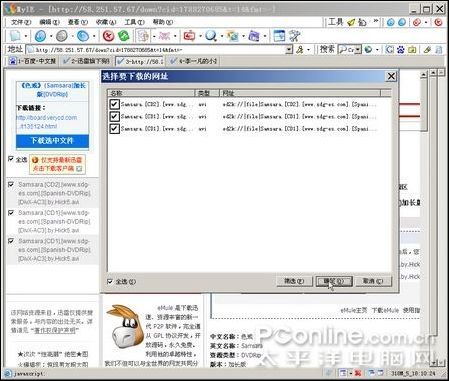Click the new blank page toolbar icon
The height and width of the screenshot is (381, 449).
[x=15, y=36]
